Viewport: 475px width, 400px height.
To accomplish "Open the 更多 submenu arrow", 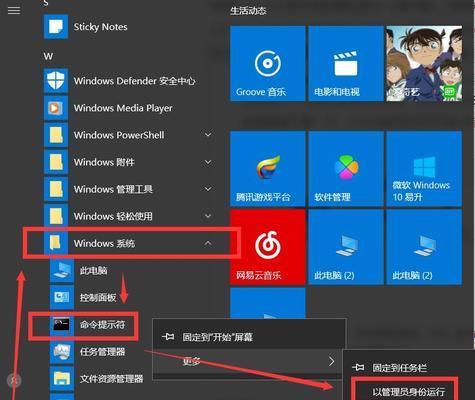I will (331, 361).
